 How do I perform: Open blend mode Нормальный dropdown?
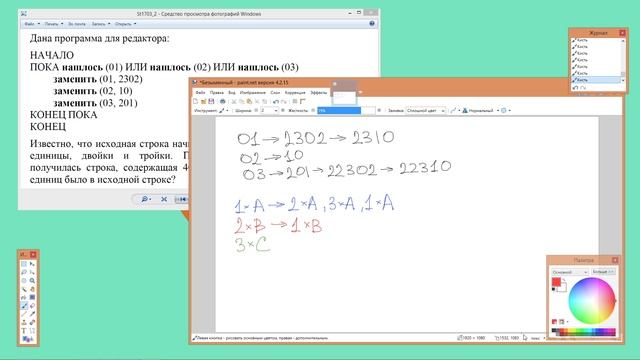tap(480, 110)
